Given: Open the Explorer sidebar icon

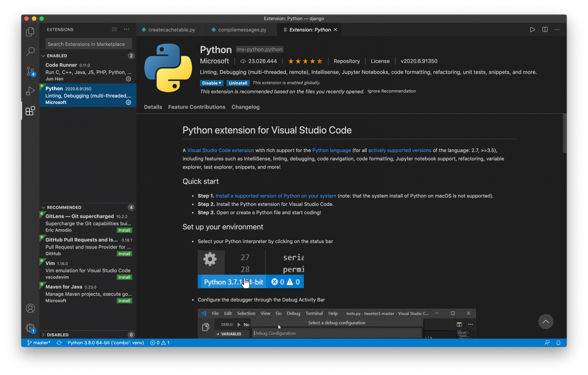Looking at the screenshot, I should click(x=30, y=32).
